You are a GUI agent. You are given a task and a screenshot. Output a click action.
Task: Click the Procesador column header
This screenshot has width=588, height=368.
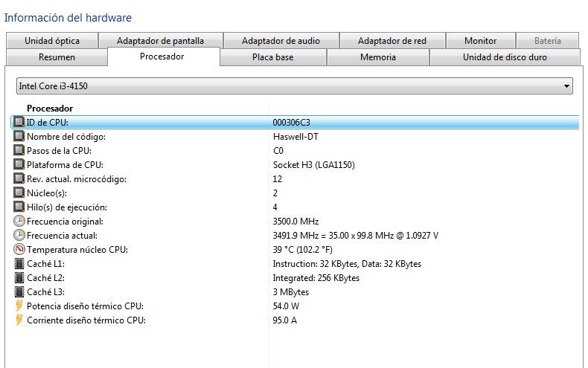[x=50, y=109]
